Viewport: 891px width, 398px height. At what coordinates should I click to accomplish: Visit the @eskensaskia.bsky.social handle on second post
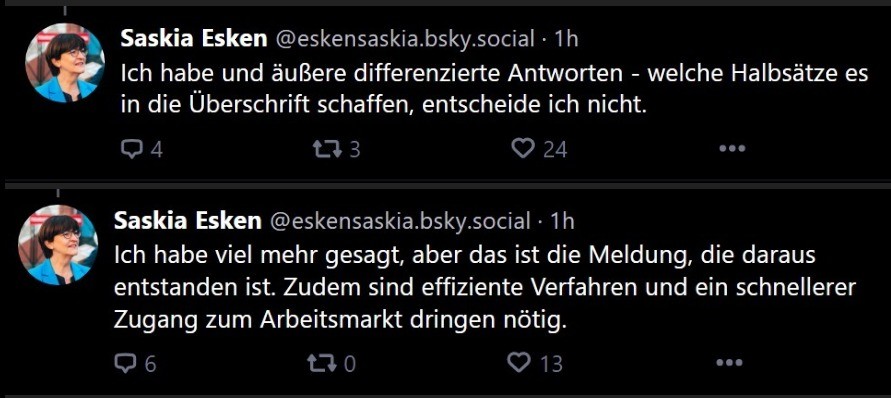400,221
